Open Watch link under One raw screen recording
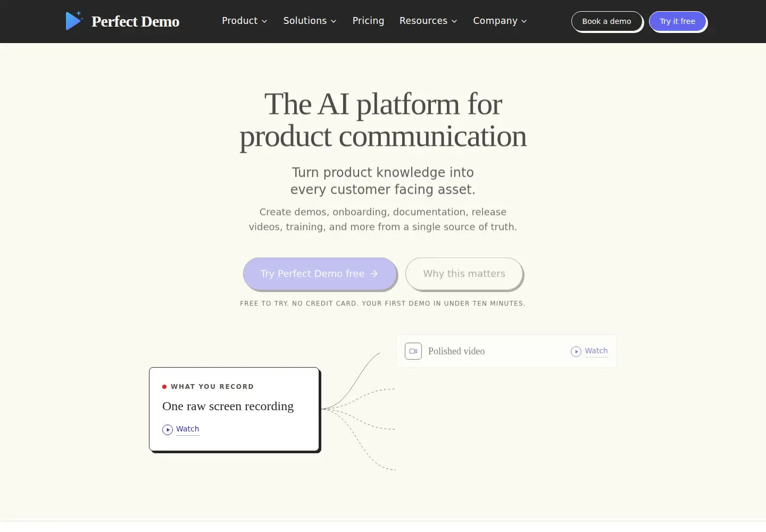This screenshot has width=766, height=532. tap(188, 429)
